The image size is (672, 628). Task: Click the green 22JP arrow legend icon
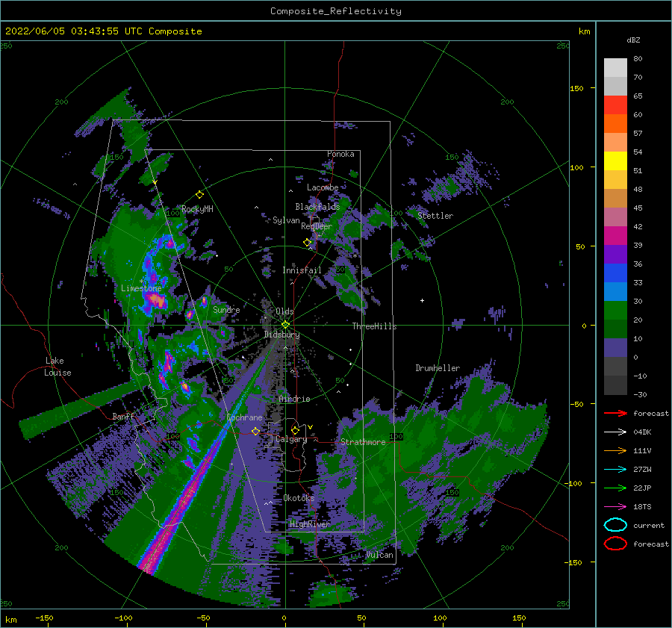(615, 488)
